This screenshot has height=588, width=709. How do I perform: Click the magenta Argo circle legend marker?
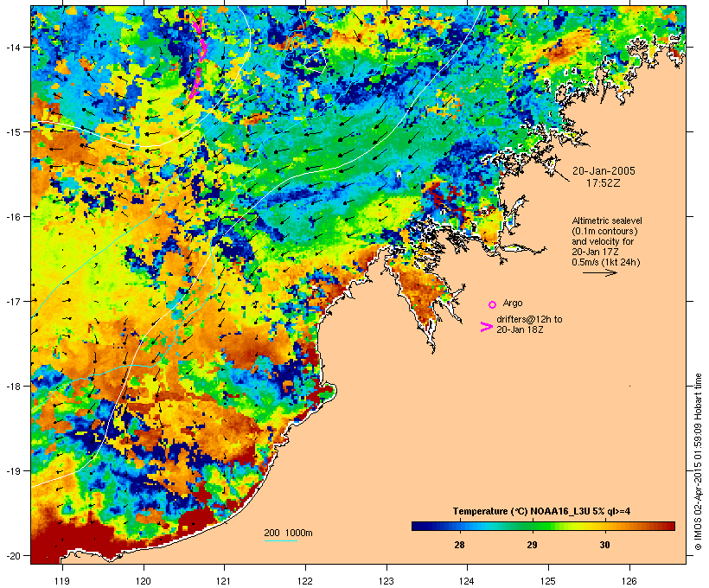pyautogui.click(x=493, y=304)
